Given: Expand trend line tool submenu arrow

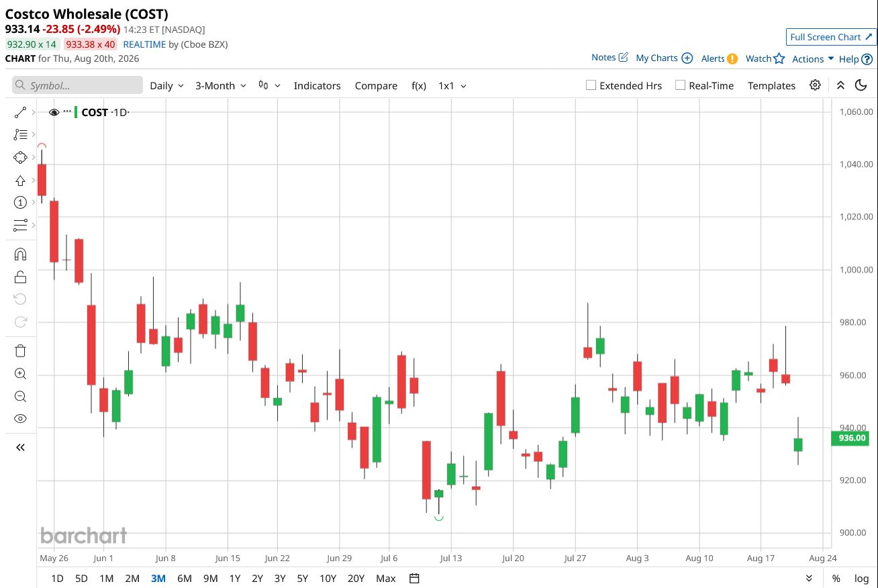Looking at the screenshot, I should click(x=33, y=113).
